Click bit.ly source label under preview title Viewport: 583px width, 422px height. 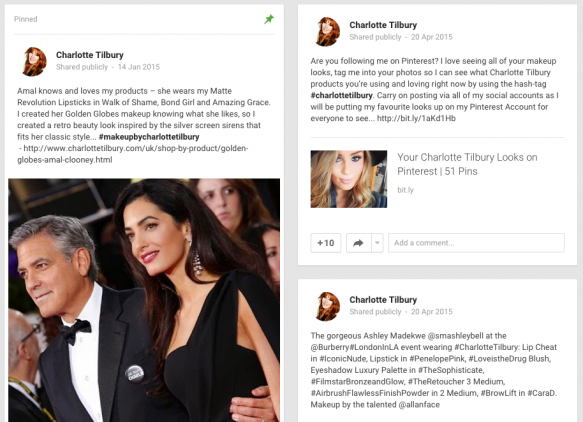(x=405, y=190)
